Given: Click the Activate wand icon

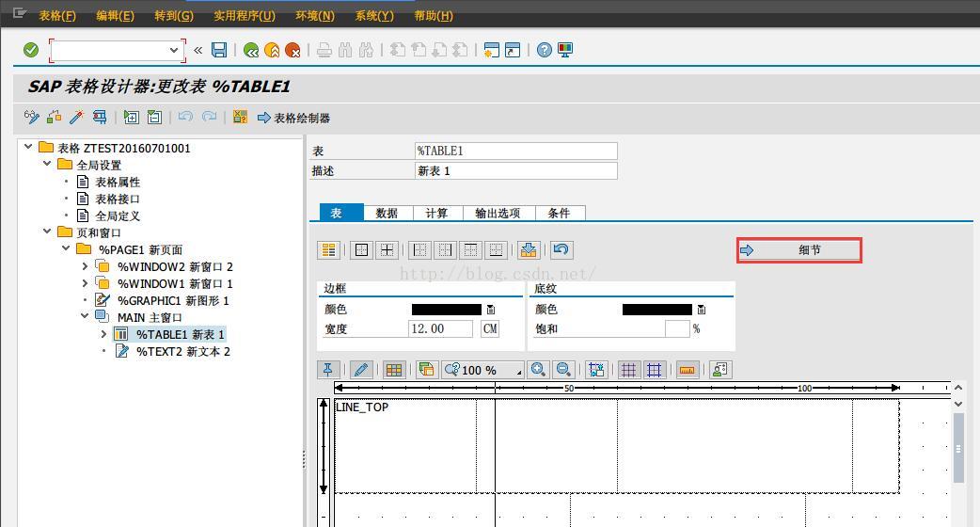Looking at the screenshot, I should (x=77, y=117).
